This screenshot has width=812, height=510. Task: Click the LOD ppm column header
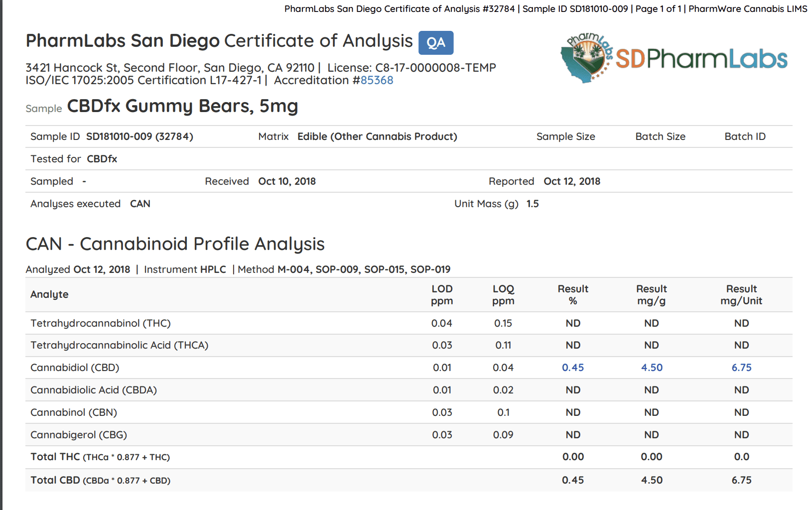pos(442,295)
